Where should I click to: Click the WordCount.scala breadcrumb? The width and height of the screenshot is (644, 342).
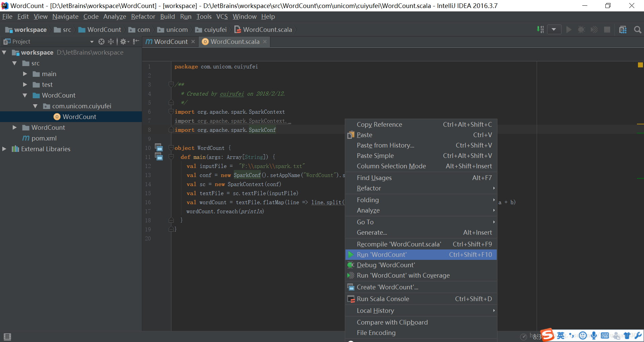[263, 30]
